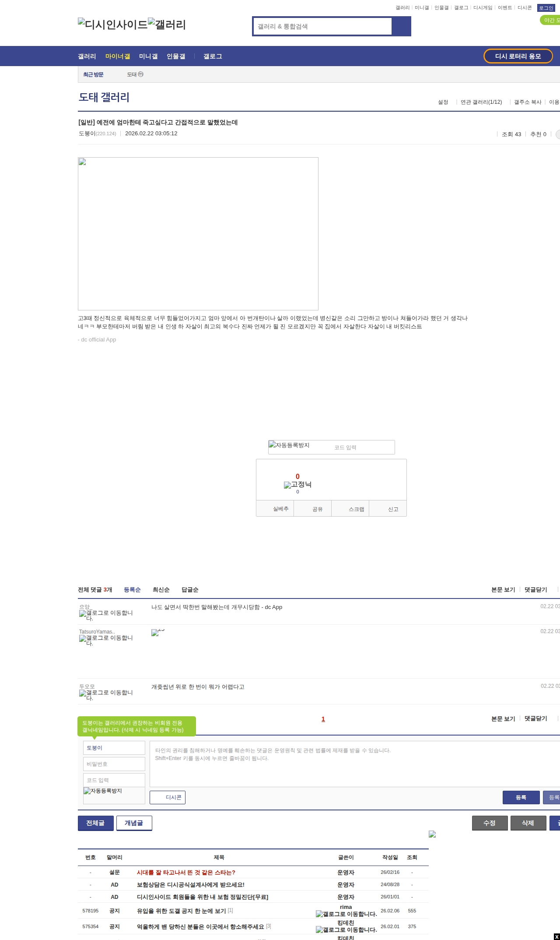The image size is (560, 940).
Task: Click the 삭제 delete button
Action: click(x=528, y=823)
